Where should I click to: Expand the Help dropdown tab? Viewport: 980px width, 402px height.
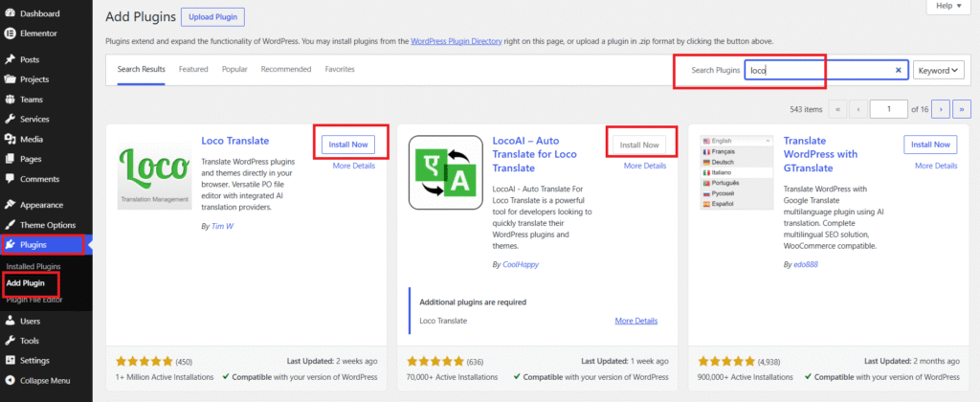point(947,6)
